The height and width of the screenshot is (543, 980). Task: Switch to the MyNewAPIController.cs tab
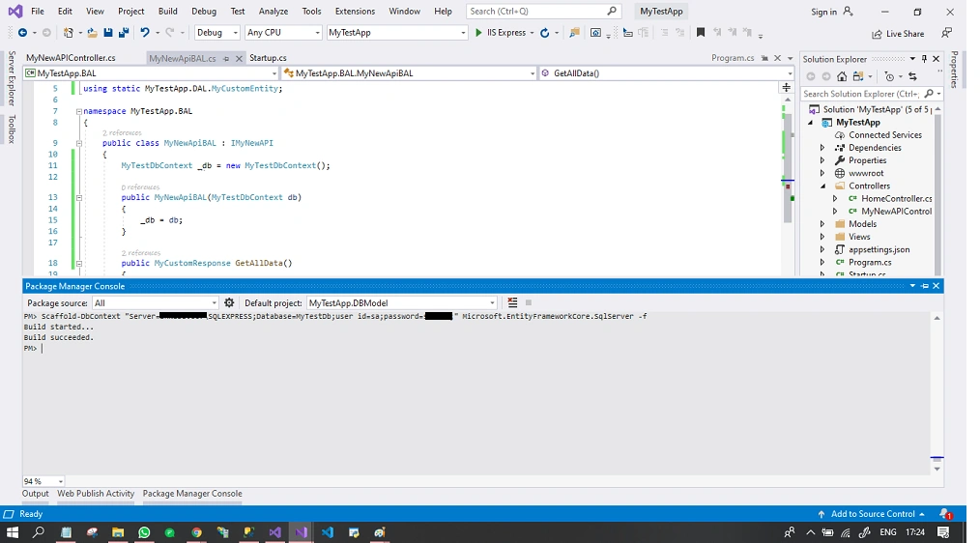(71, 57)
